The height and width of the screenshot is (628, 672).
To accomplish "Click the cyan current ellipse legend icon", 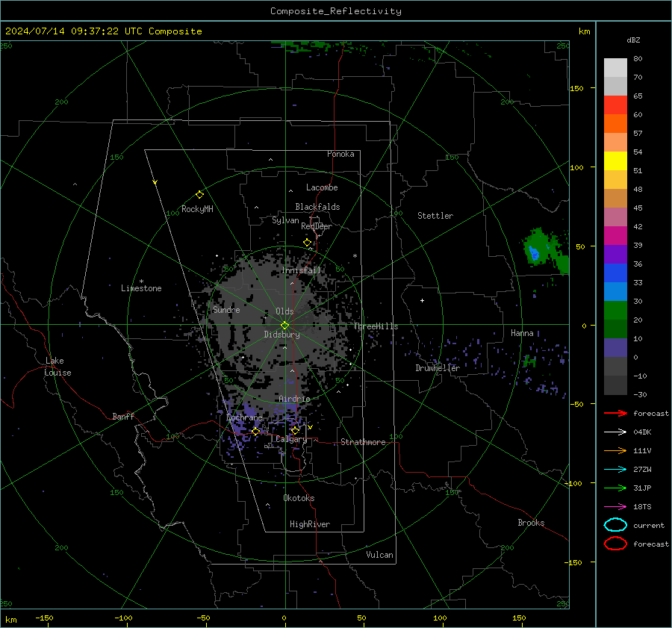I will coord(615,525).
